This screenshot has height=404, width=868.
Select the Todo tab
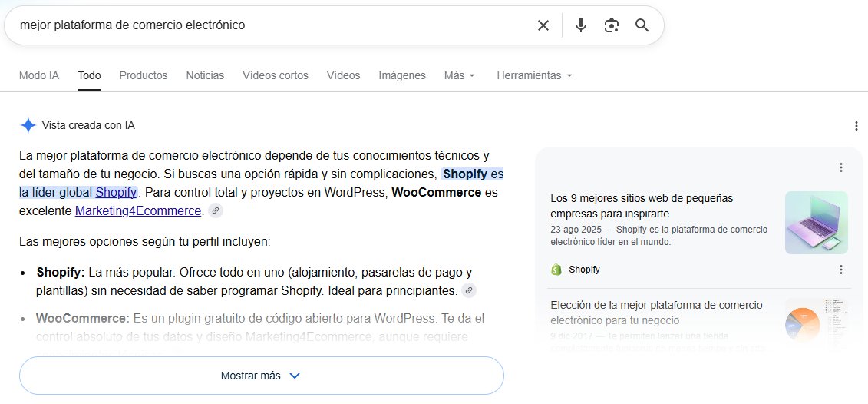[x=89, y=75]
